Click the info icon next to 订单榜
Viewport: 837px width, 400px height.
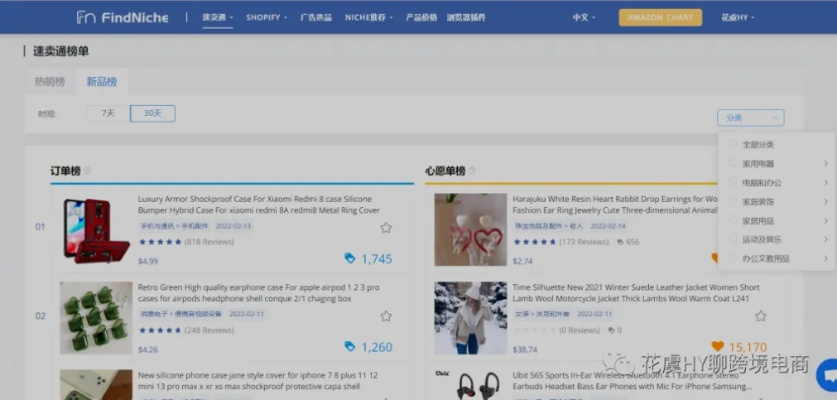point(87,171)
